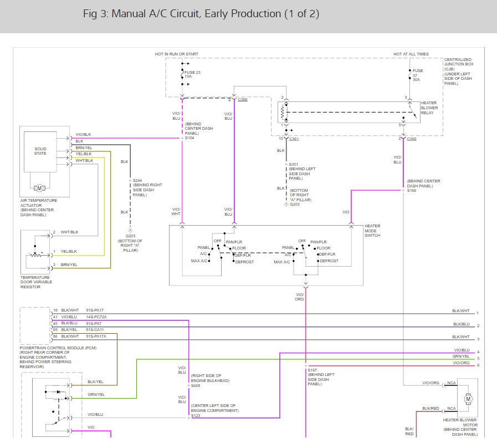The height and width of the screenshot is (448, 497).
Task: Click circuit code 91S-PA17 on pin 19
Action: pyautogui.click(x=95, y=310)
